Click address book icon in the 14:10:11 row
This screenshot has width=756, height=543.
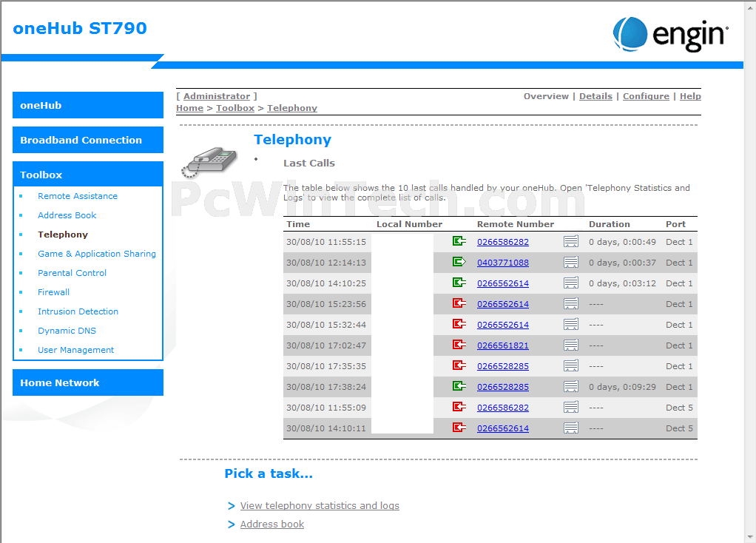click(x=571, y=428)
